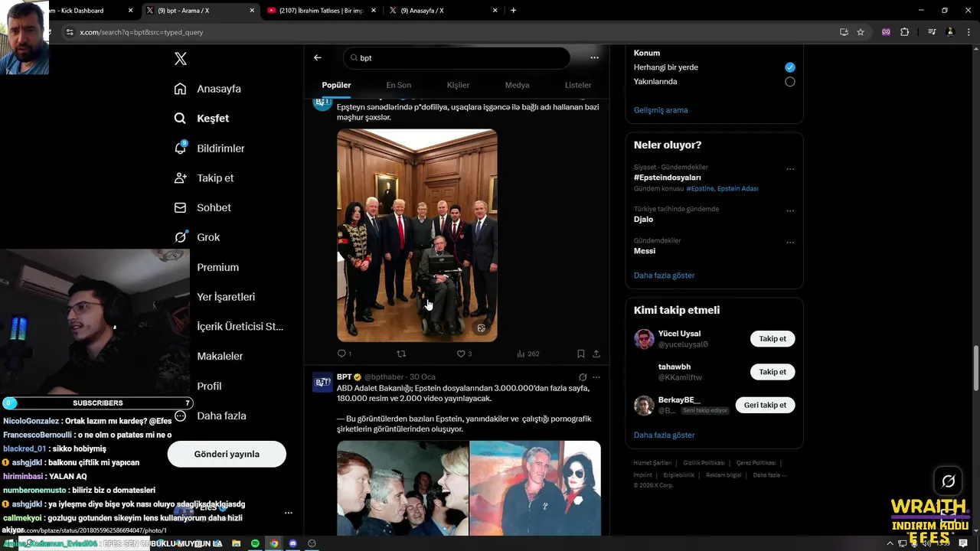Image resolution: width=980 pixels, height=551 pixels.
Task: Expand the footer Daha fazla menu
Action: point(769,475)
